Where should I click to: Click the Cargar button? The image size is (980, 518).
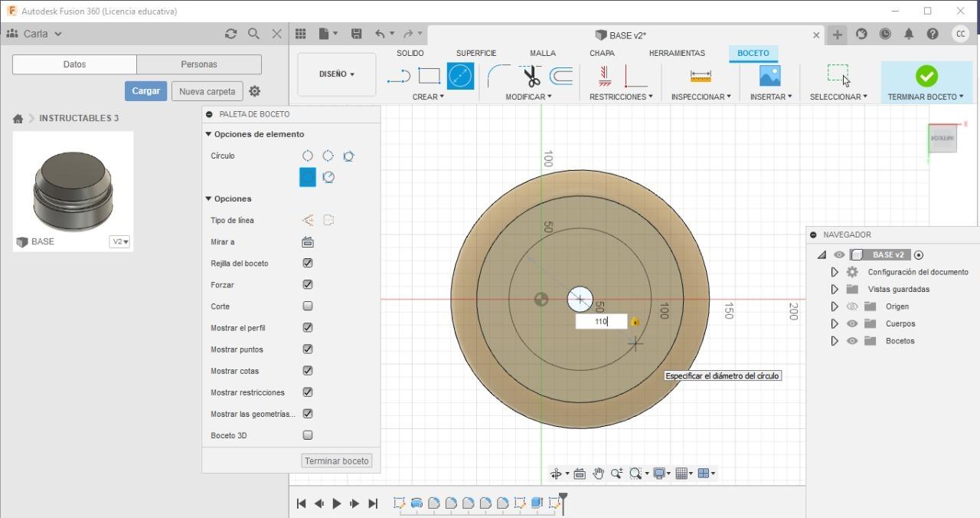click(145, 91)
